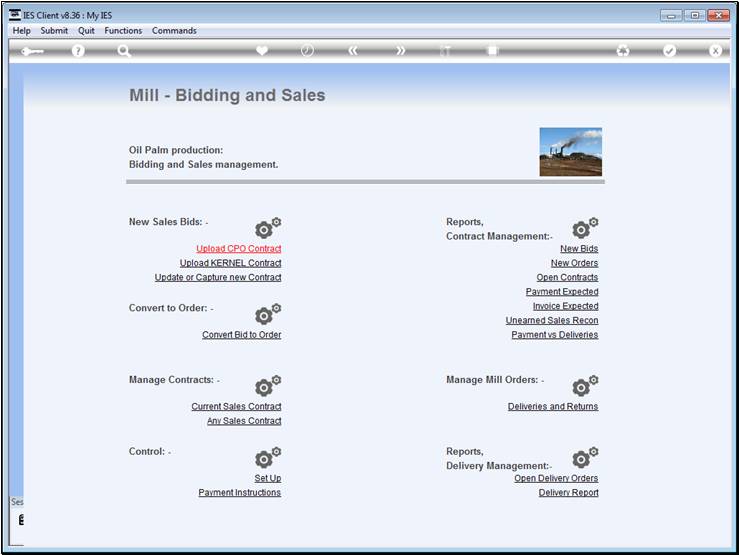This screenshot has width=739, height=555.
Task: Open the Payment Expected report
Action: [562, 292]
